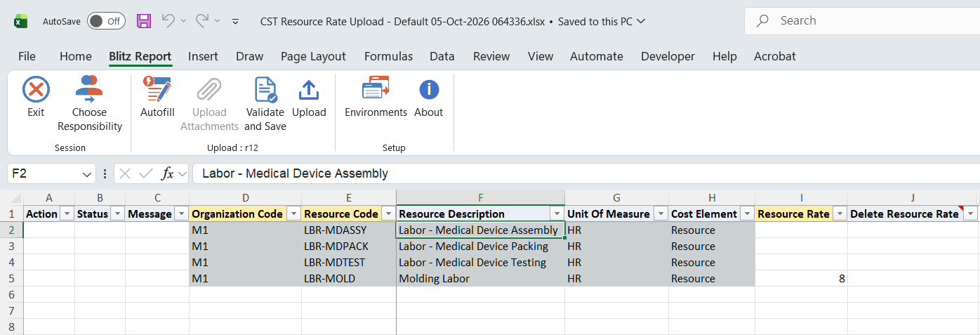Select cell LBR-MDPACK
Viewport: 980px width, 335px height.
(x=349, y=247)
